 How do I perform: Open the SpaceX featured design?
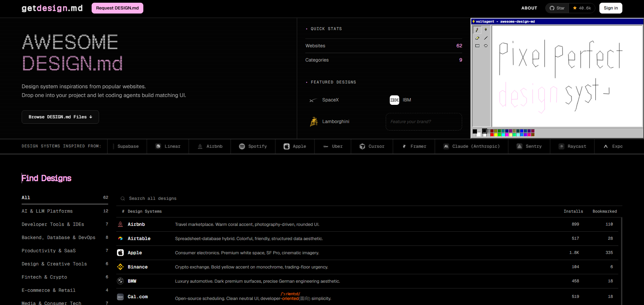coord(324,100)
